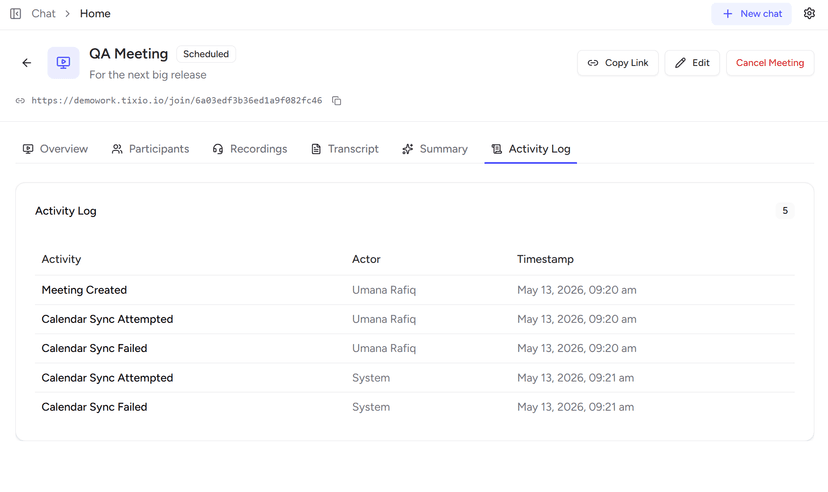The height and width of the screenshot is (492, 828).
Task: Edit the QA Meeting
Action: [x=692, y=63]
